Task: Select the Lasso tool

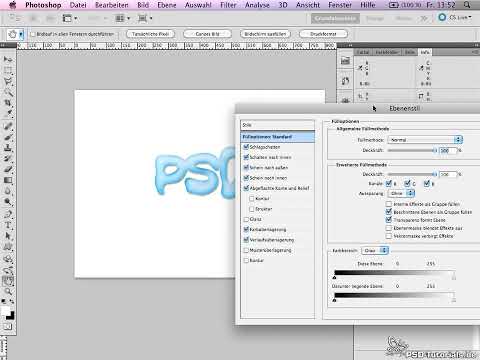Action: (x=8, y=81)
